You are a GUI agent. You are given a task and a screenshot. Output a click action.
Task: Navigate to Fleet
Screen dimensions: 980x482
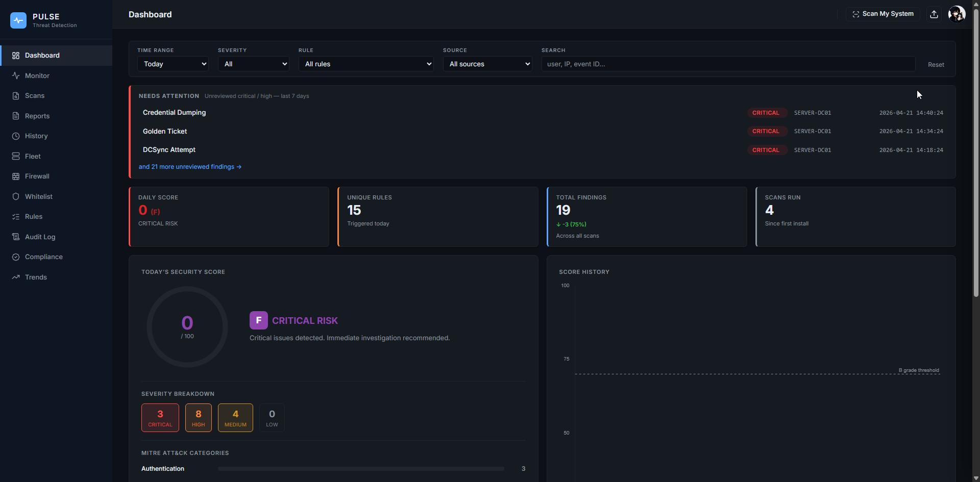click(56, 156)
